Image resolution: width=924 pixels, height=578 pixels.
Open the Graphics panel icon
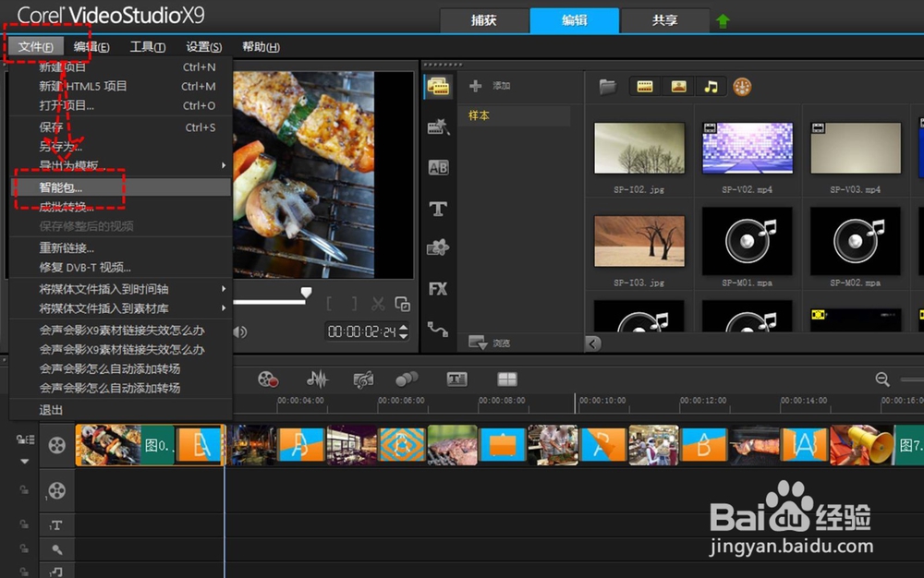click(438, 247)
